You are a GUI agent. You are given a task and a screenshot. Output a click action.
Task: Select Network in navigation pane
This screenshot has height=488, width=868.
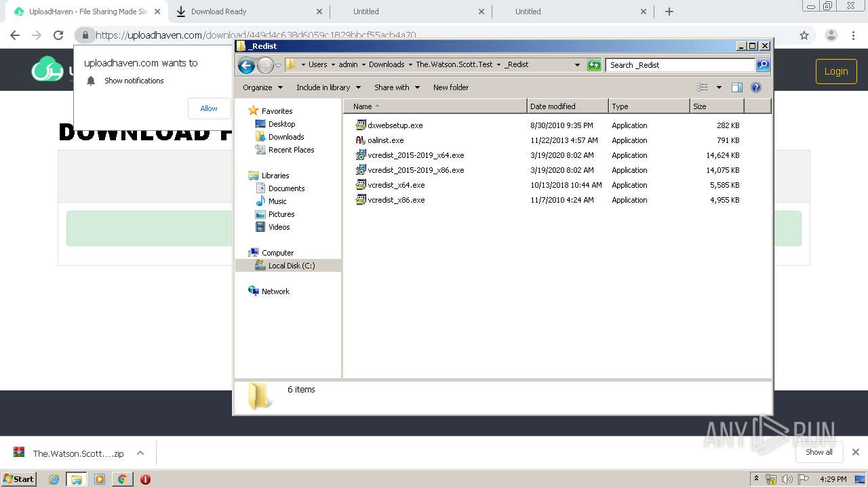point(275,291)
